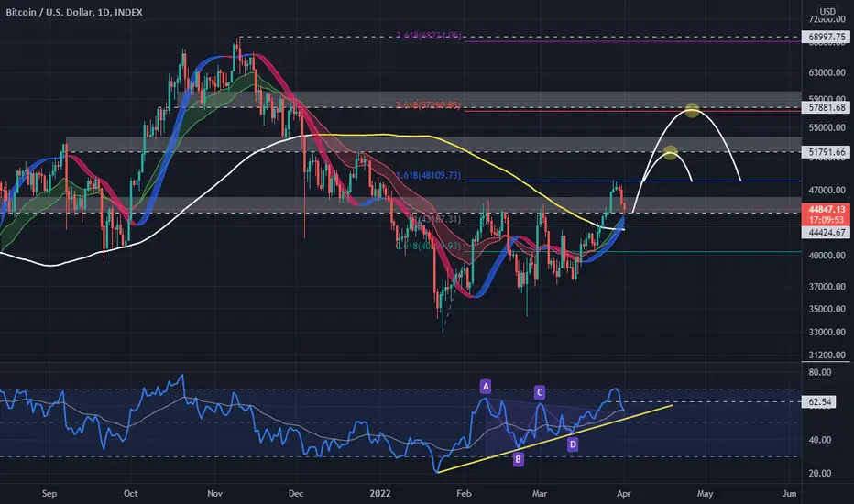
Task: Click the 63000.00 price axis value
Action: click(x=827, y=72)
